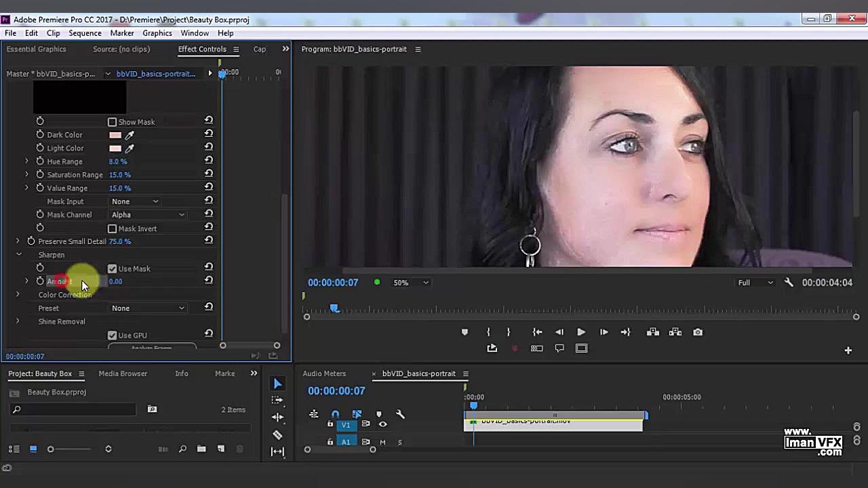Reset the Hue Range parameter
Image resolution: width=868 pixels, height=488 pixels.
click(209, 161)
